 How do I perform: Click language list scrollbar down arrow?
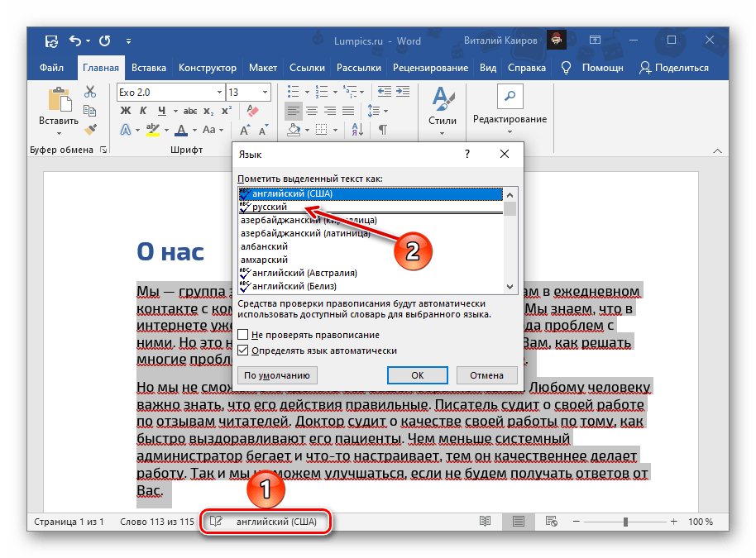tap(510, 287)
